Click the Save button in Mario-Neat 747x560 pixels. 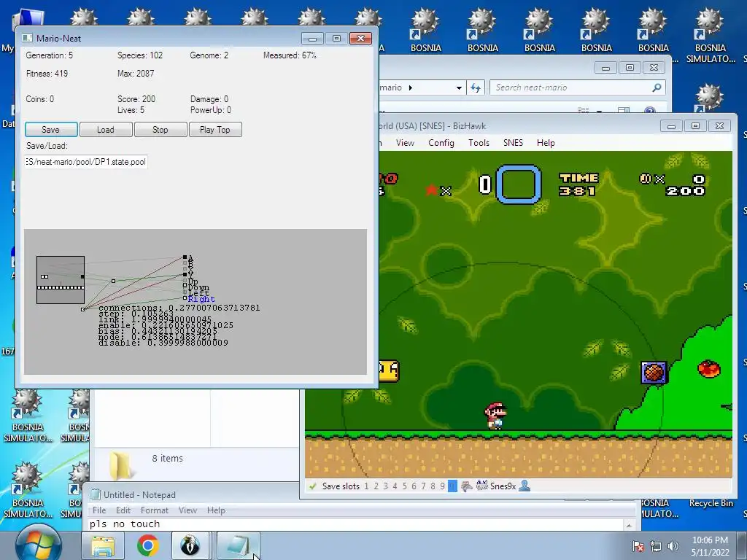click(51, 130)
